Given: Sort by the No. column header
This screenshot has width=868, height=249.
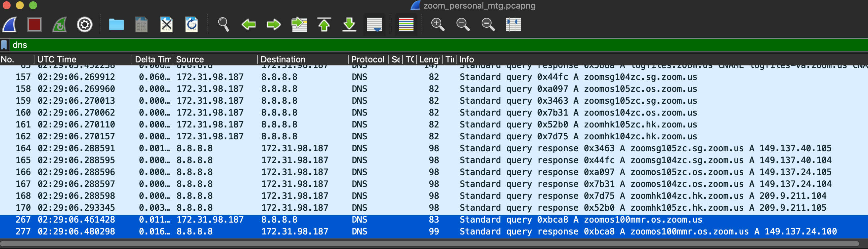Looking at the screenshot, I should tap(17, 59).
